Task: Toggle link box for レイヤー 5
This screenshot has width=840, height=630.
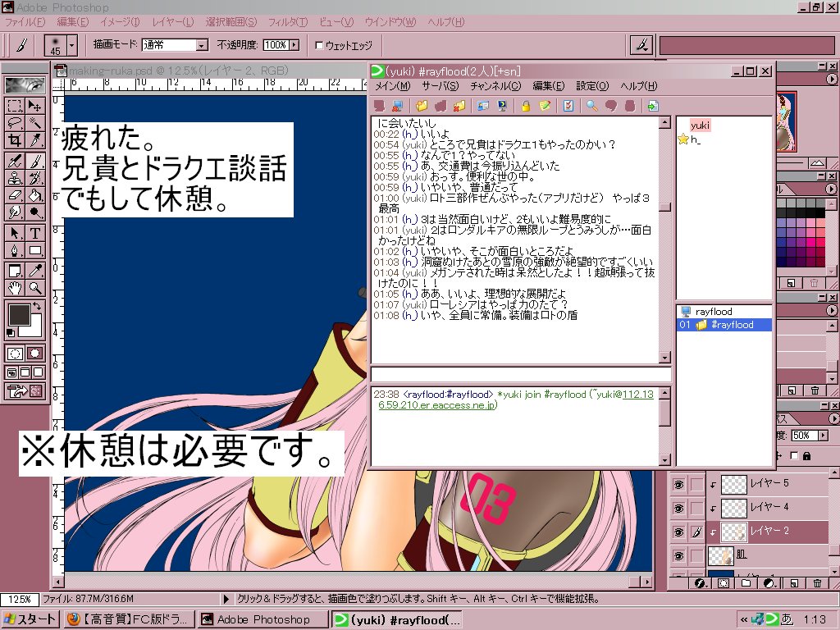Action: pyautogui.click(x=696, y=484)
